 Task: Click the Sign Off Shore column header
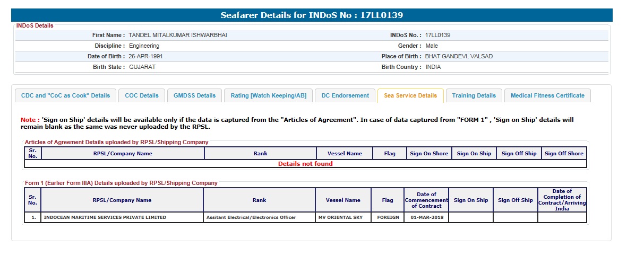(x=564, y=154)
